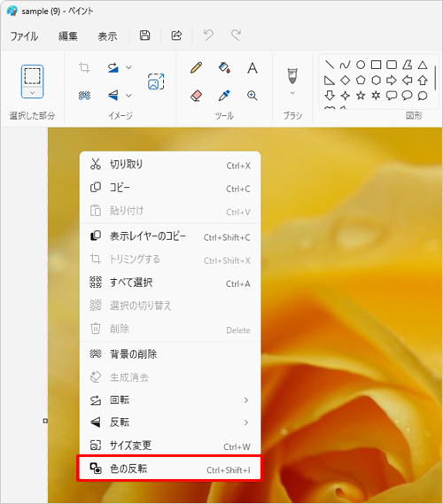Expand the 反転 submenu
443x504 pixels.
point(170,423)
